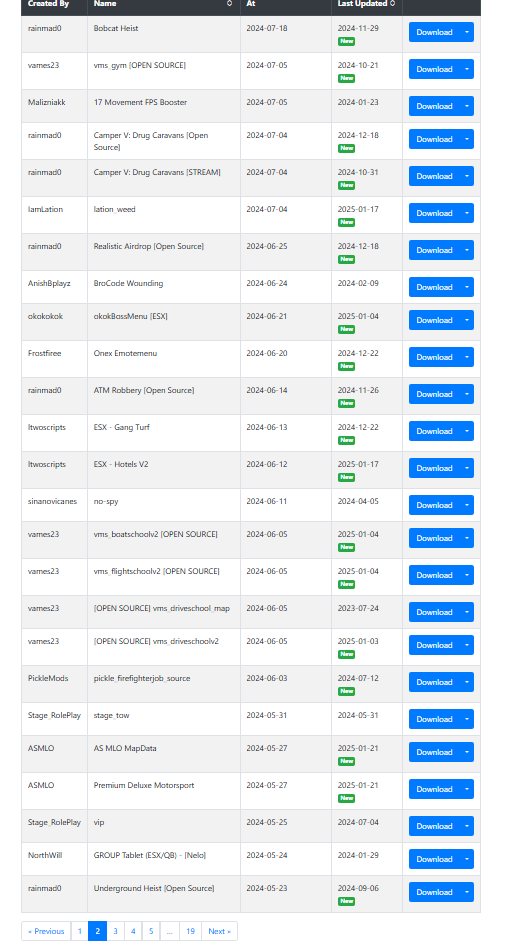Click the date 2024-05-31 under At for stage_tow

point(267,715)
